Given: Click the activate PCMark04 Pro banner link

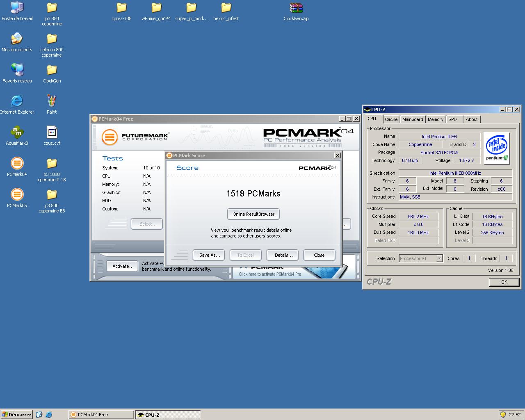Looking at the screenshot, I should click(270, 274).
